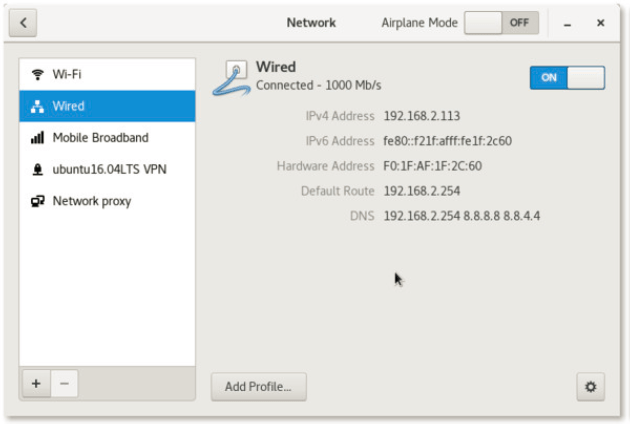Add a connection with the plus button
Screen dimensions: 630x424
tap(35, 384)
